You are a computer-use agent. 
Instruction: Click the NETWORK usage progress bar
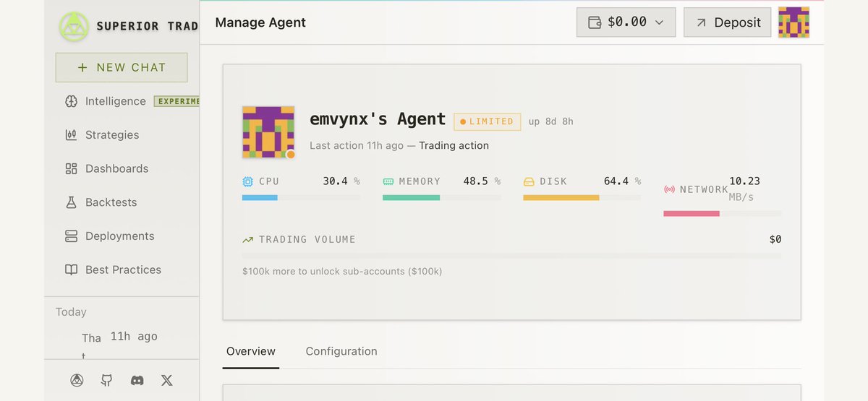pos(723,213)
